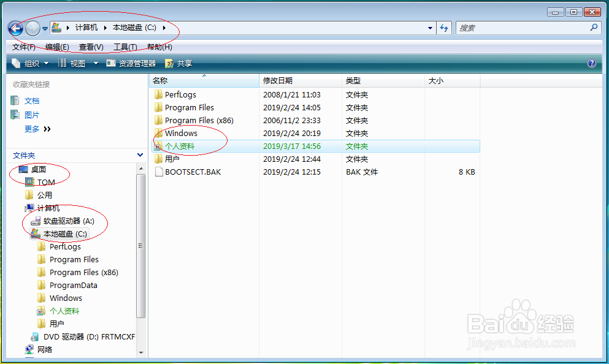Click the tree scrollbar up arrow
609x364 pixels.
[141, 169]
